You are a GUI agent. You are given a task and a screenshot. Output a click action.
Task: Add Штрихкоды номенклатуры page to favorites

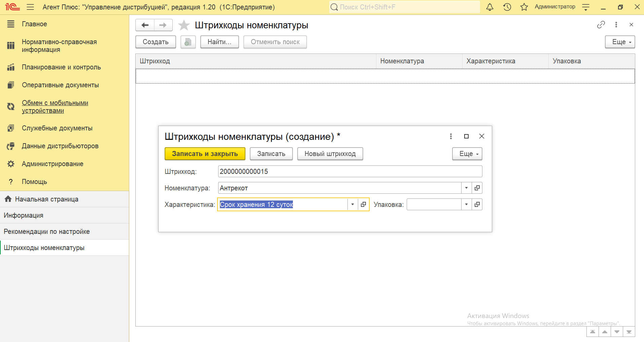click(x=184, y=25)
